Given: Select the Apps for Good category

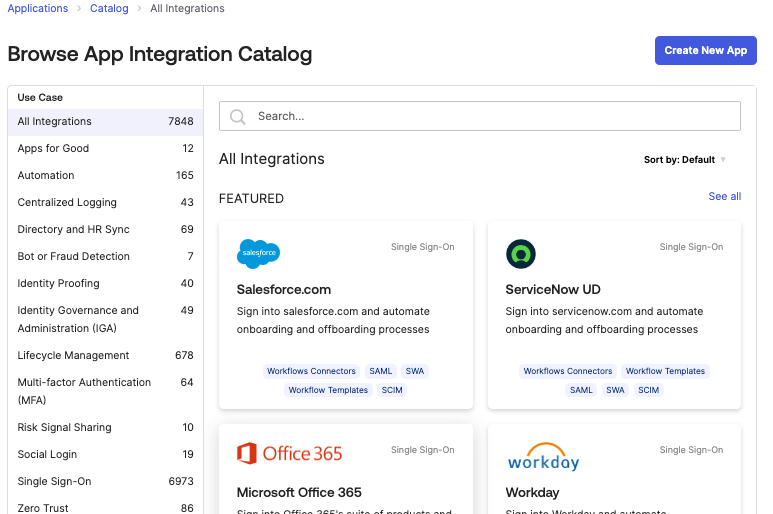Looking at the screenshot, I should pyautogui.click(x=105, y=148).
